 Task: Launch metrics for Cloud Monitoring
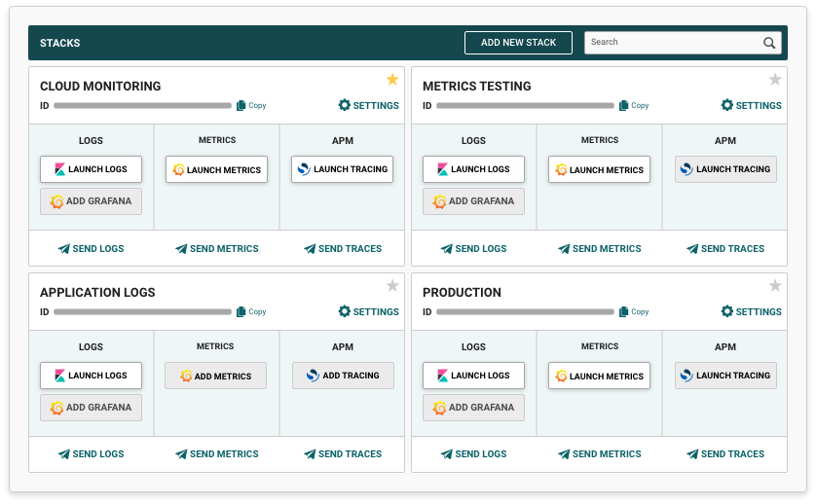(216, 169)
